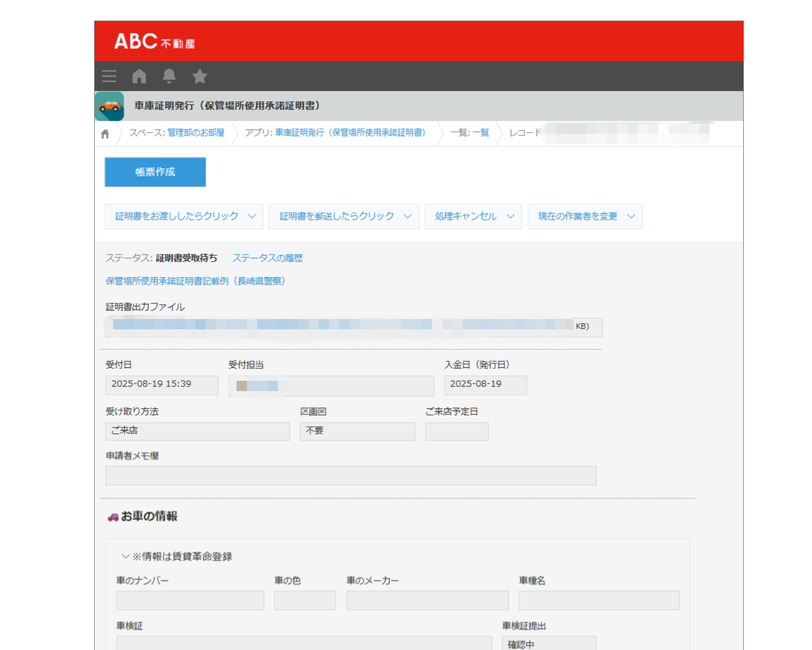Open the ステータスの履歴 link

tap(267, 258)
